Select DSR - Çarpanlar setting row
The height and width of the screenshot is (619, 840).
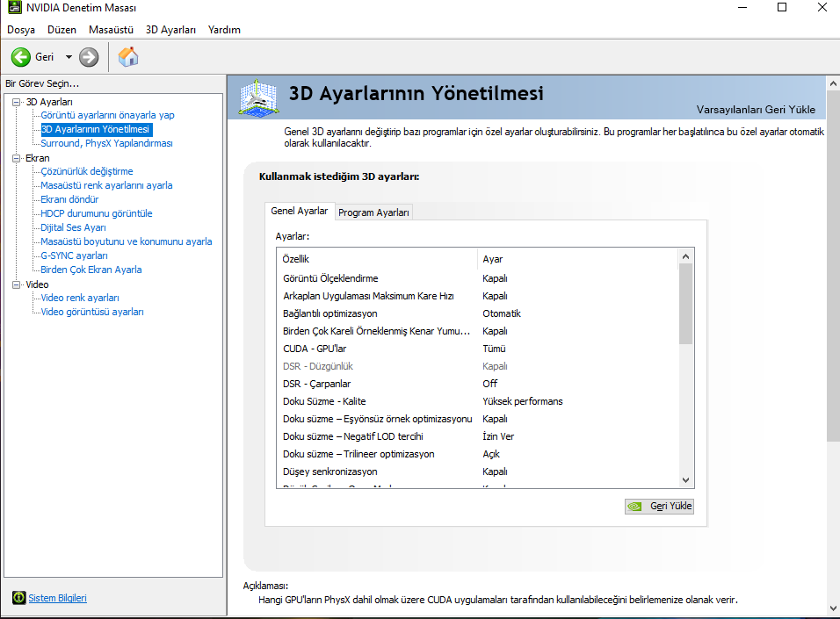pyautogui.click(x=477, y=384)
